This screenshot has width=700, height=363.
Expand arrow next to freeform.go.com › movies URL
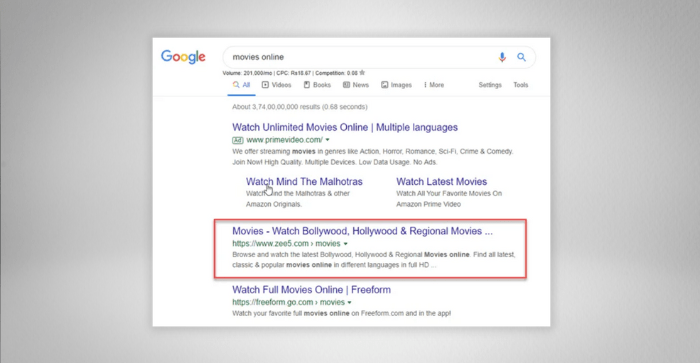[350, 303]
